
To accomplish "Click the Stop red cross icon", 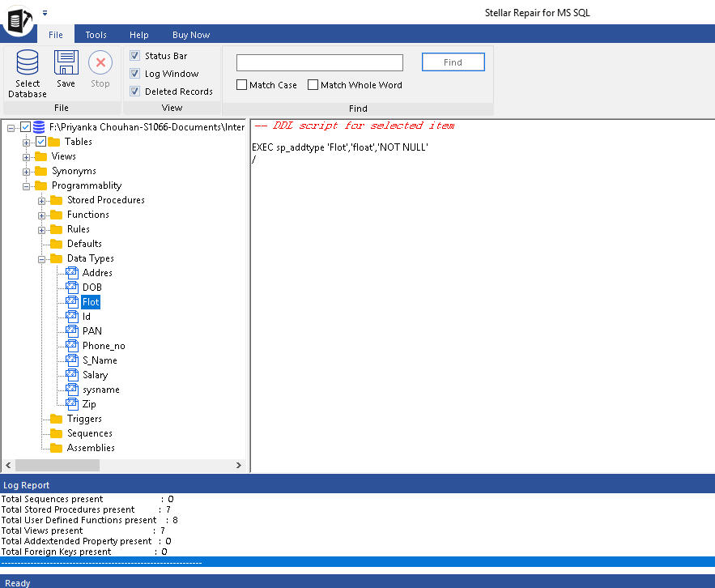I will (x=100, y=62).
